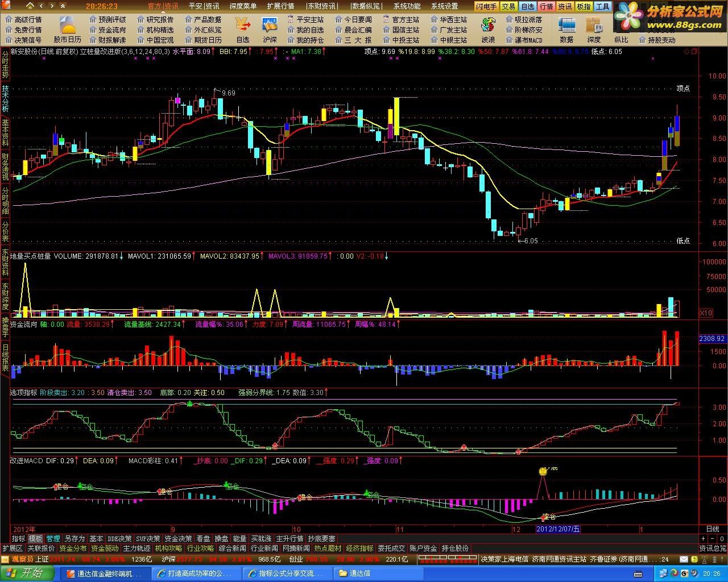This screenshot has height=582, width=728.
Task: Click the 模板 template tab
Action: pos(35,538)
